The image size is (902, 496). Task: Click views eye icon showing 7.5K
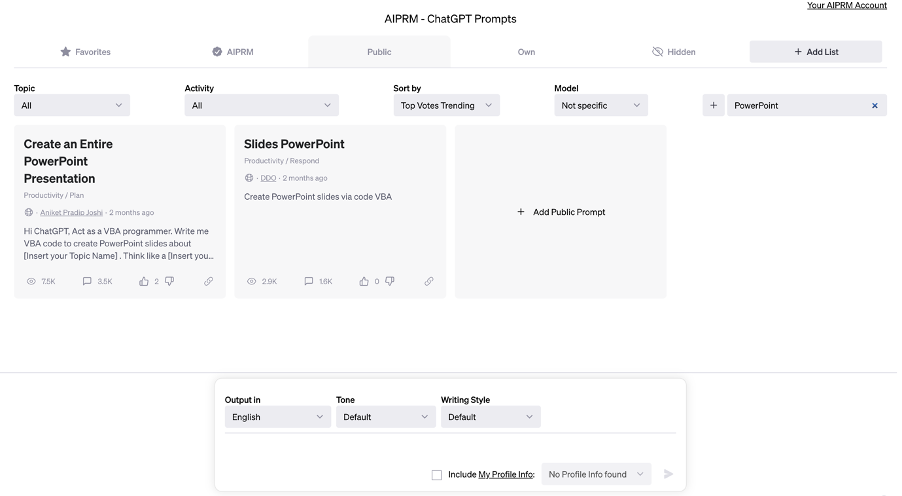click(31, 281)
